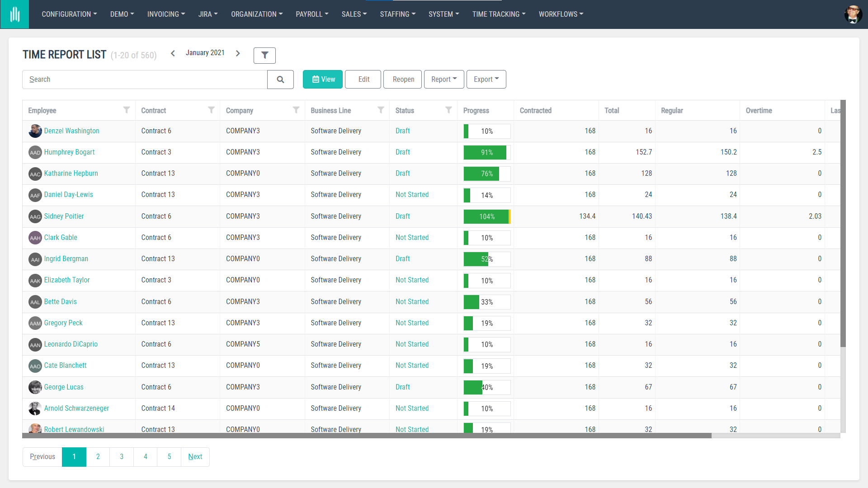Image resolution: width=868 pixels, height=488 pixels.
Task: Click the app logo home icon
Action: point(14,14)
